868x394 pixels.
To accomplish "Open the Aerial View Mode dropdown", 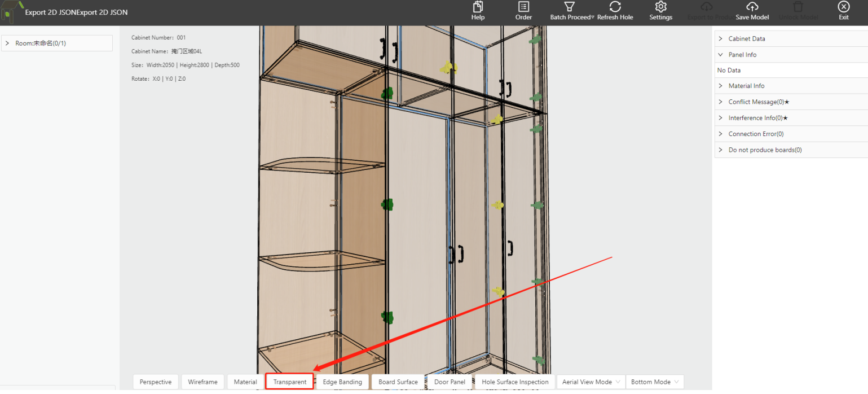I will [x=591, y=382].
